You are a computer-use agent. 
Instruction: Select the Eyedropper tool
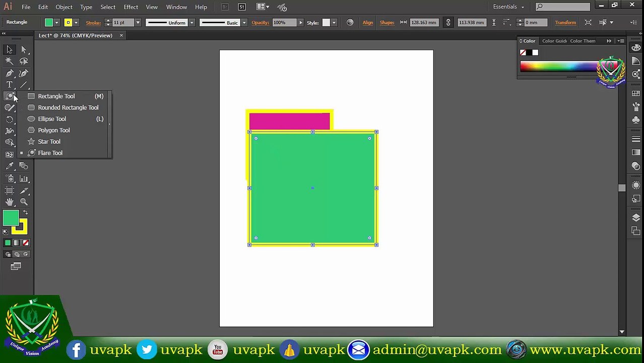click(x=10, y=166)
